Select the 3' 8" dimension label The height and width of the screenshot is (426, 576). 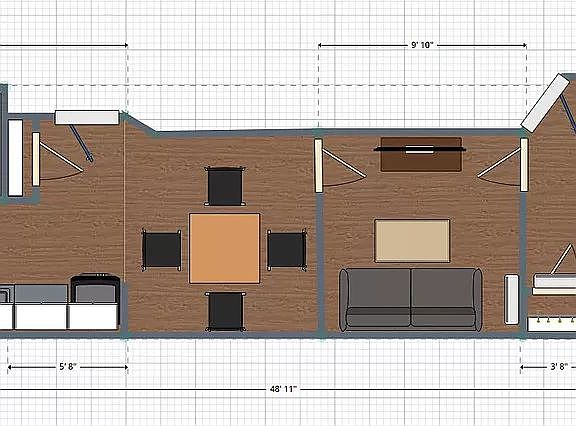[559, 367]
